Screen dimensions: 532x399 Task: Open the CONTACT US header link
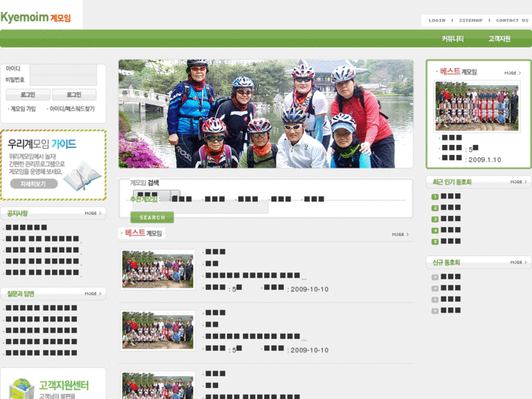[x=512, y=20]
